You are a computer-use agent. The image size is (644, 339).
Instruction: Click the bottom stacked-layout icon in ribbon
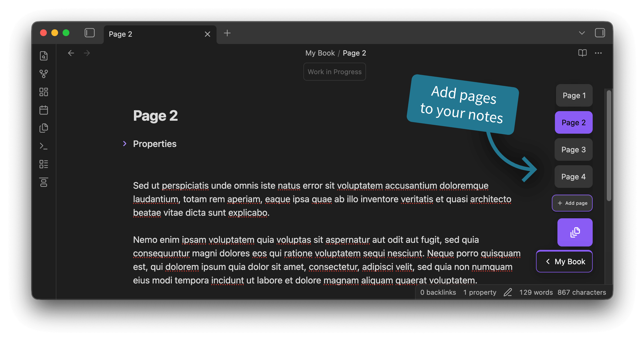[44, 182]
